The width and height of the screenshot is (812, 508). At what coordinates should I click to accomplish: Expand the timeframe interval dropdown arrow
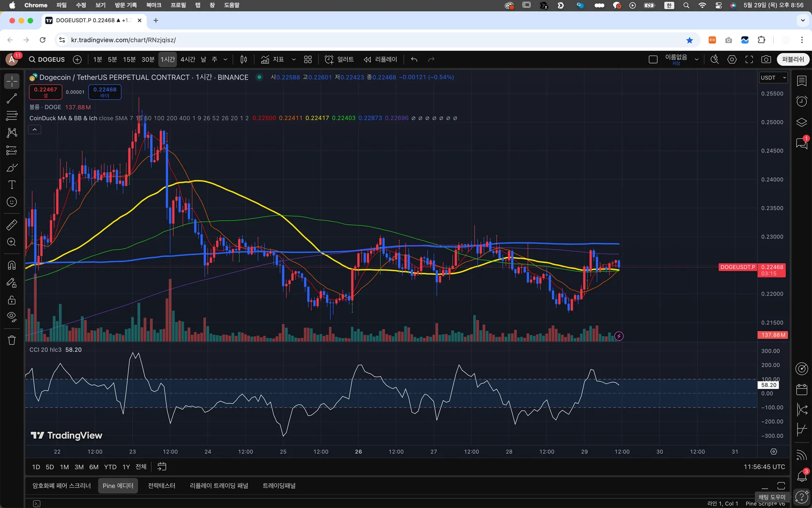tap(226, 59)
